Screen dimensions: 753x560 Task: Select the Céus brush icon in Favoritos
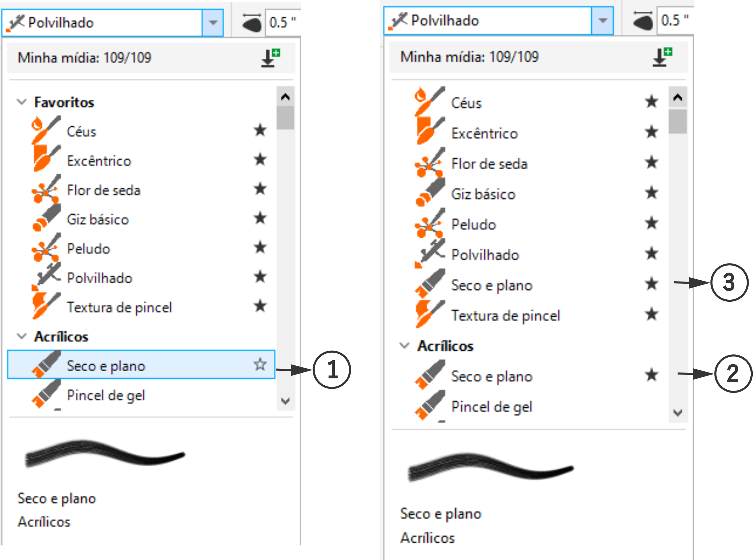click(x=46, y=130)
